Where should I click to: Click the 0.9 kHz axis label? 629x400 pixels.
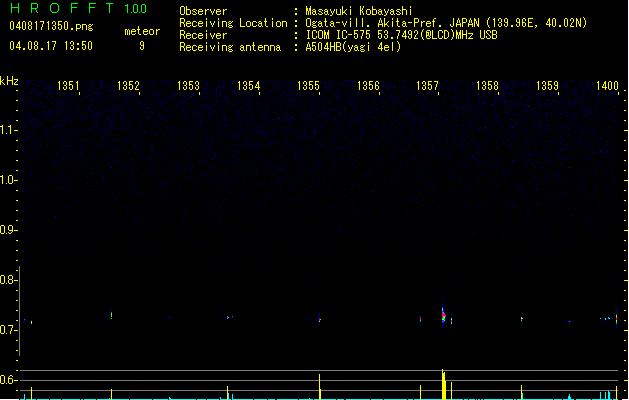coord(7,230)
